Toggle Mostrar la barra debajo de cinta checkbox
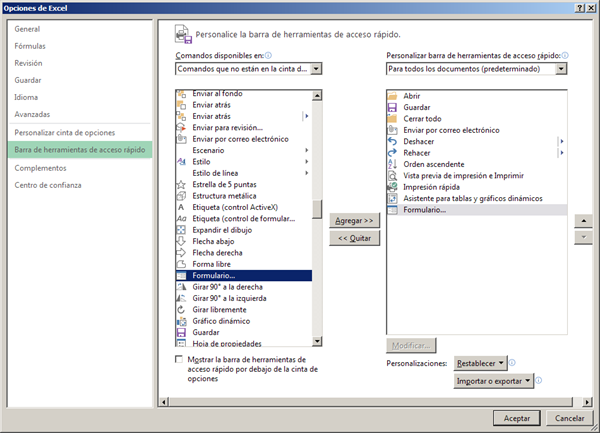600x433 pixels. click(x=179, y=359)
